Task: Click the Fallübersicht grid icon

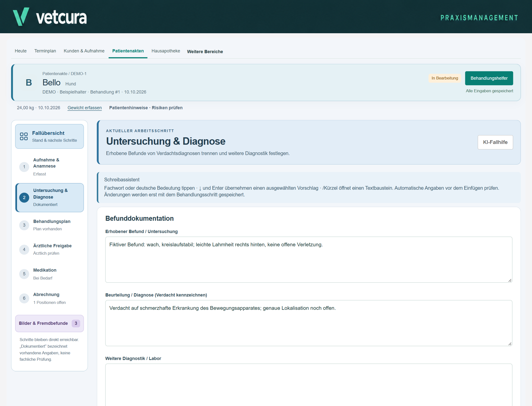Action: 24,136
